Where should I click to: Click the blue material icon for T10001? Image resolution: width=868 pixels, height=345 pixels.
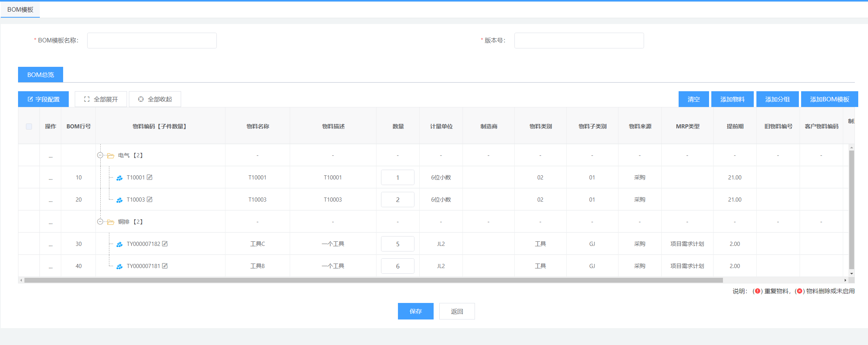click(119, 178)
